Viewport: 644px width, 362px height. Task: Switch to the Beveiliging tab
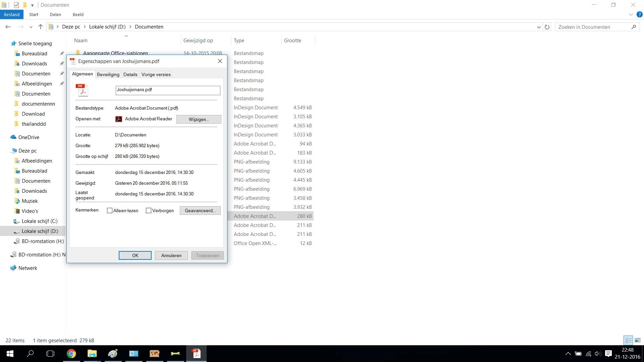[108, 74]
